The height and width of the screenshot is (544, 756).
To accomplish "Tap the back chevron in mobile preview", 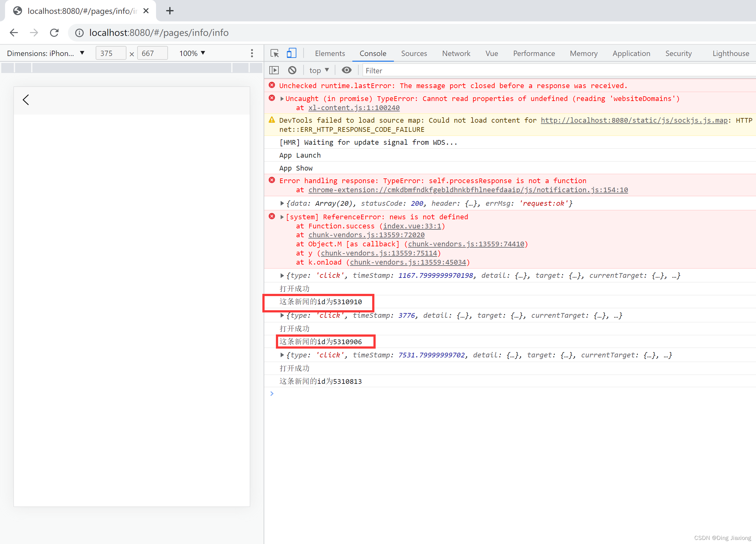I will click(26, 100).
